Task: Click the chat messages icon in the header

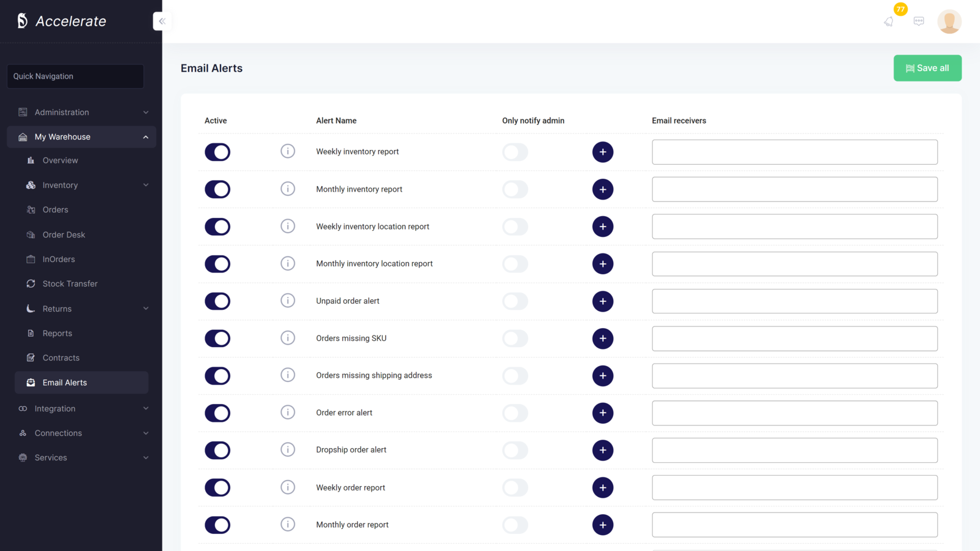Action: coord(919,21)
